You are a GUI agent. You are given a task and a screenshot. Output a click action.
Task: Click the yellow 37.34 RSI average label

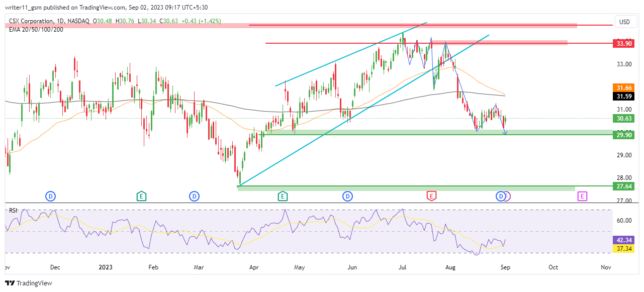(624, 249)
